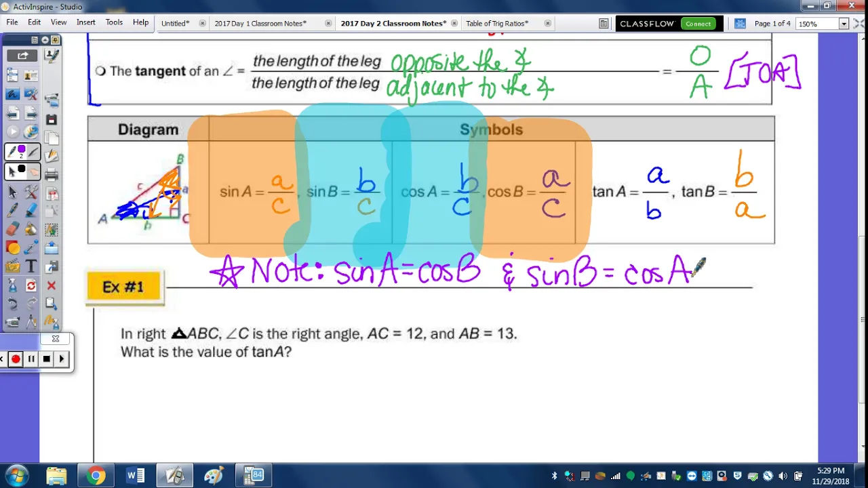Click the Print icon in the side toolbar
This screenshot has height=488, width=868.
click(x=52, y=175)
